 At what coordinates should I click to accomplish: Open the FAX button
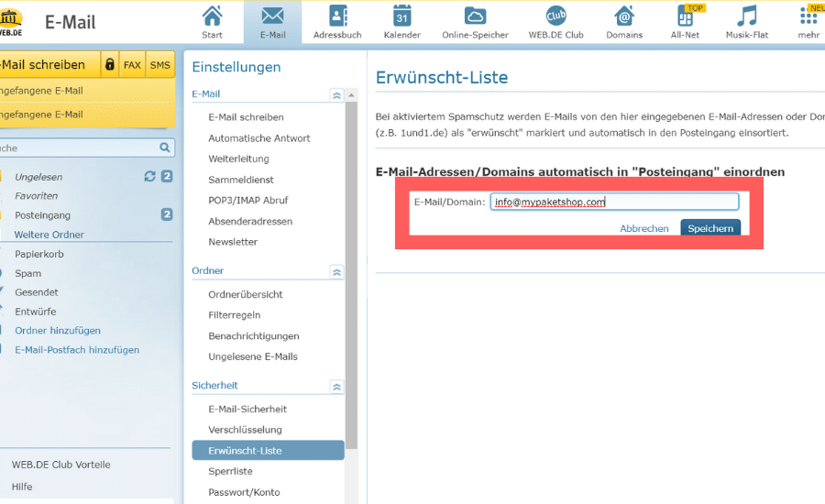pos(132,65)
